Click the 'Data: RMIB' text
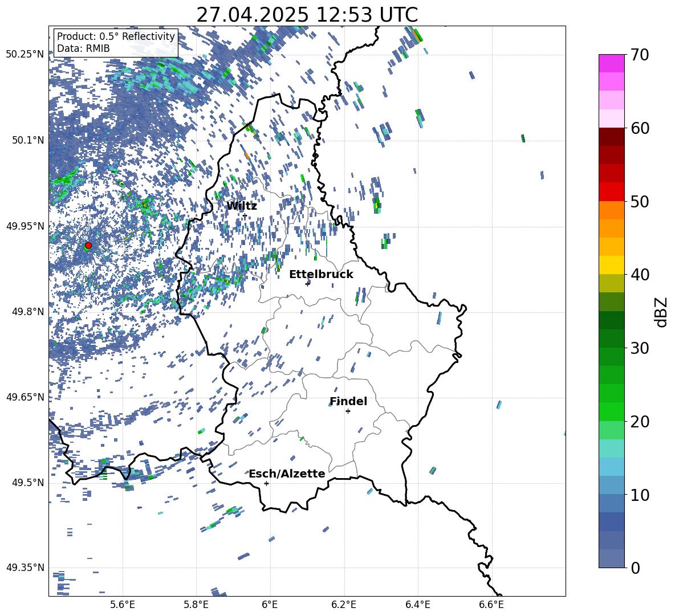675x616 pixels. [x=83, y=48]
